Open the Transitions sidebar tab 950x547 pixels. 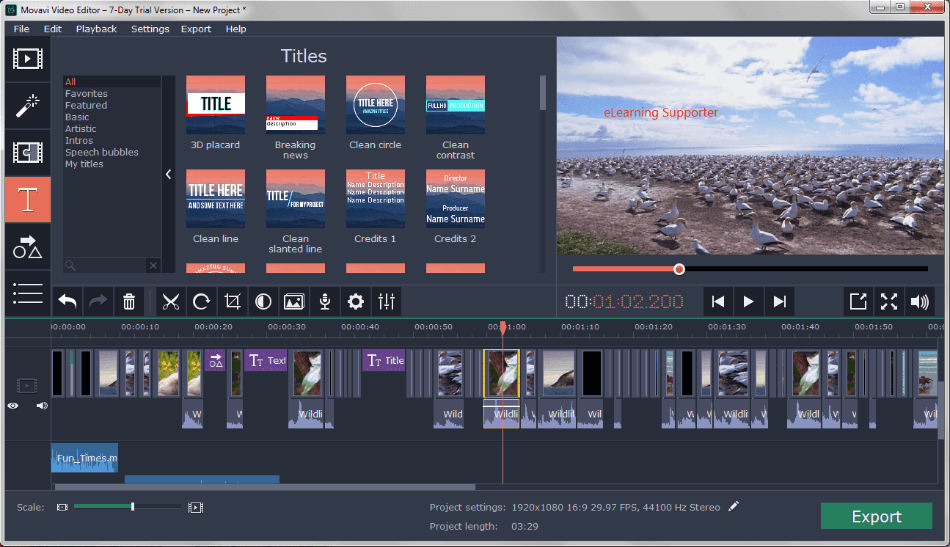pos(27,153)
